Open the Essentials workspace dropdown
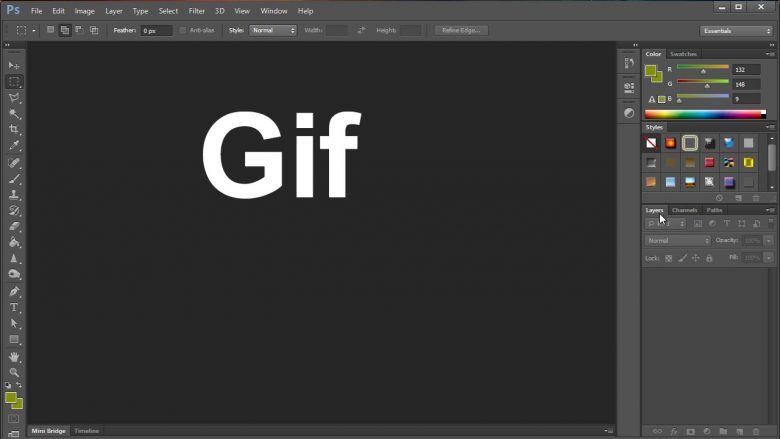 click(x=735, y=31)
